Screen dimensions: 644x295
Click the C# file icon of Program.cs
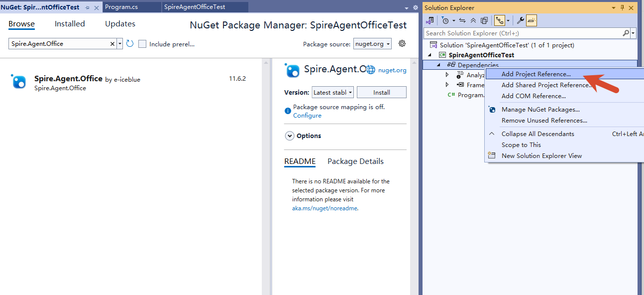coord(451,95)
